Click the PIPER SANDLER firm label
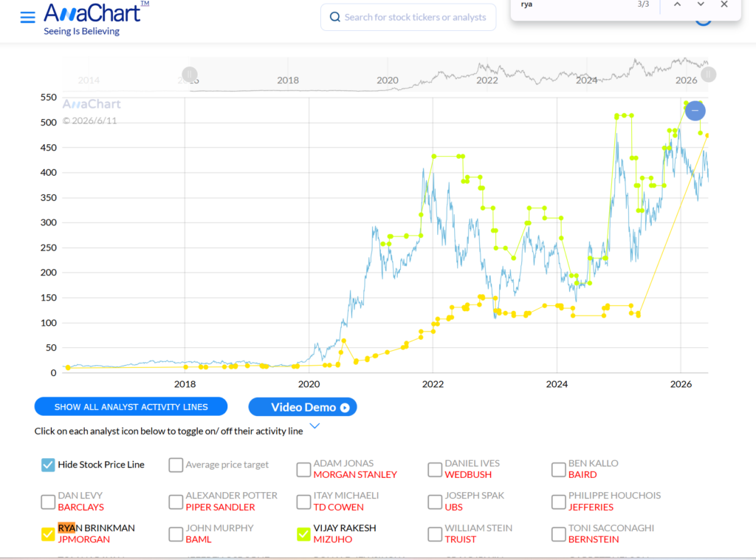 pos(220,507)
